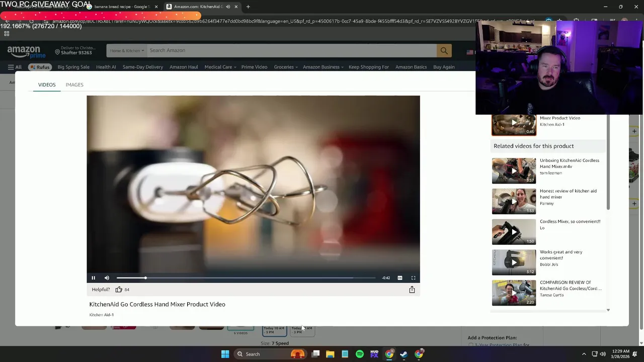Click the Kitchen Aid-1 uploader name below video title
The height and width of the screenshot is (362, 644).
tap(102, 315)
